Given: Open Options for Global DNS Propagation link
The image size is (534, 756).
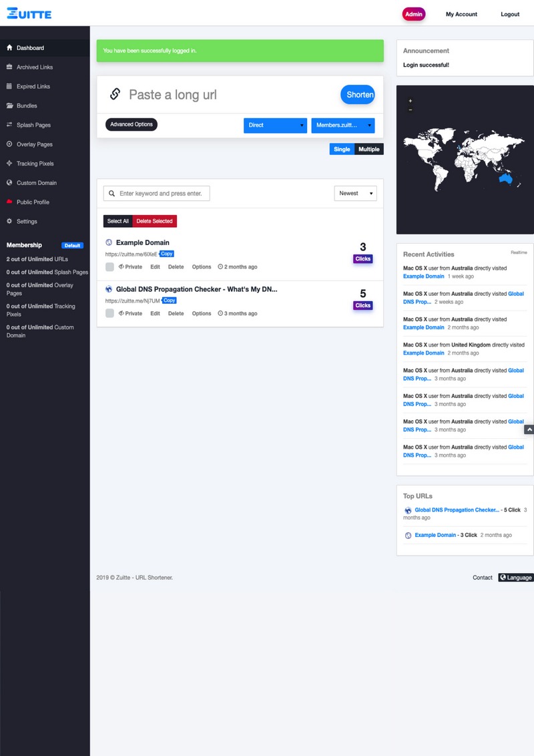Looking at the screenshot, I should point(202,313).
